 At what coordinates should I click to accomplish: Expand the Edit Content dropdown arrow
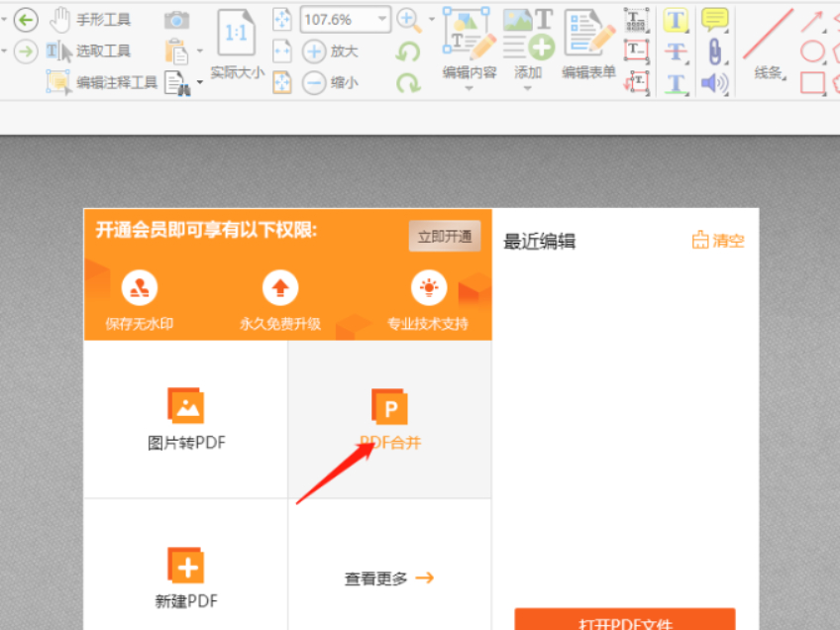click(470, 88)
